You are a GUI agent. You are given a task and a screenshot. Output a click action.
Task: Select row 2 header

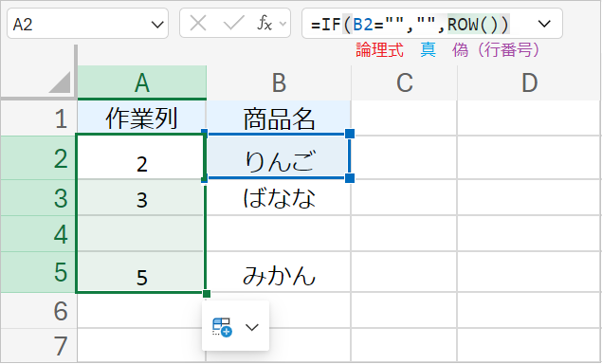(38, 157)
